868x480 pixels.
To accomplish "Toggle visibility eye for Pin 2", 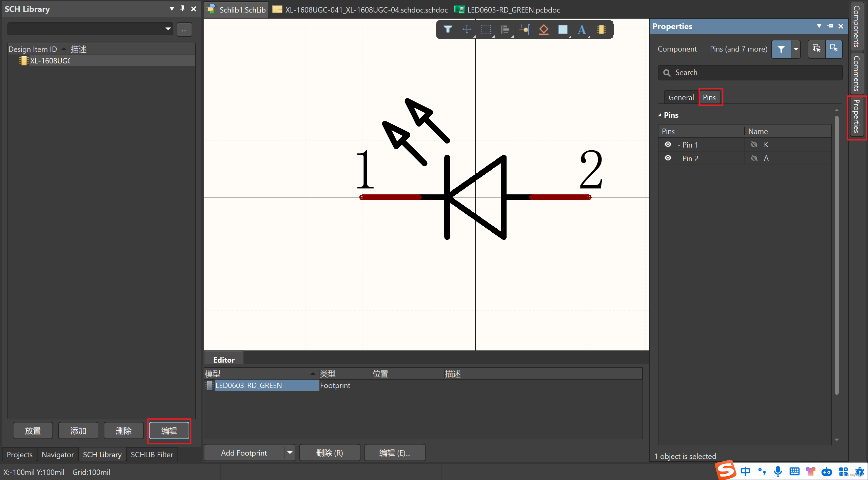I will click(668, 158).
